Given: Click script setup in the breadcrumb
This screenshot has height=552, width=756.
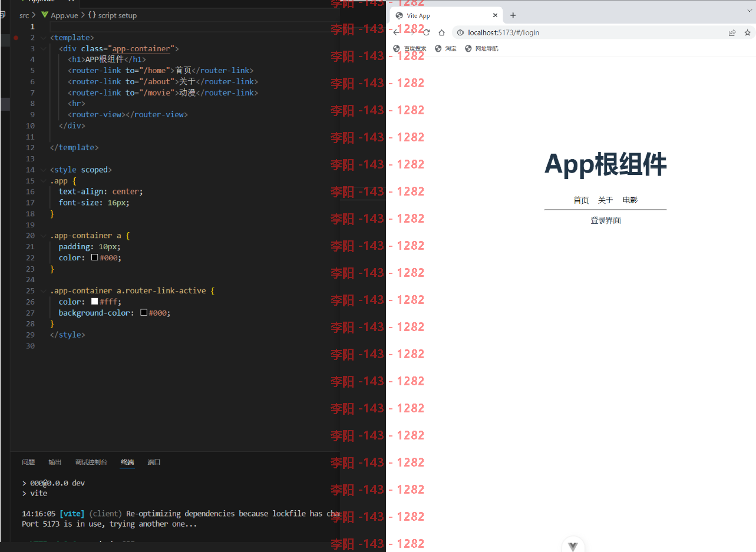Looking at the screenshot, I should point(117,15).
